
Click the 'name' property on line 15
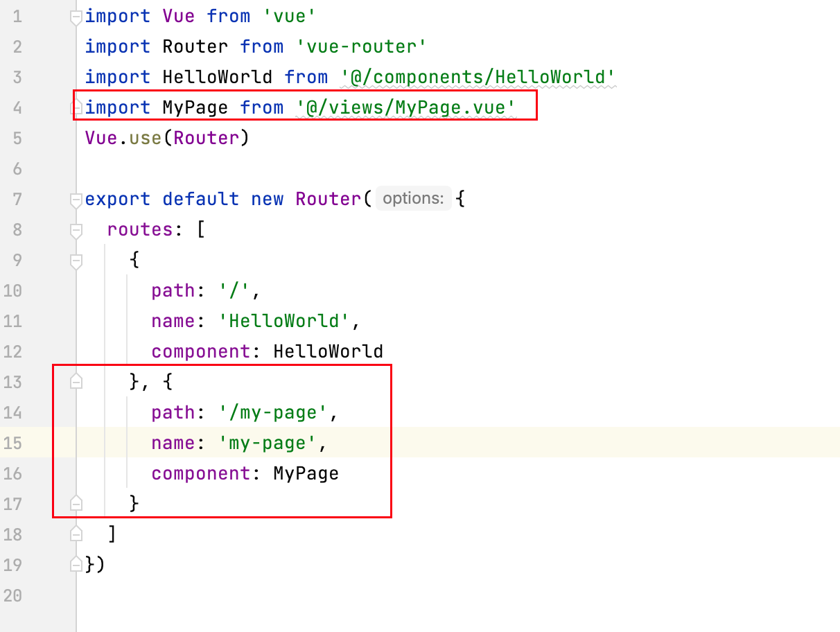(173, 443)
